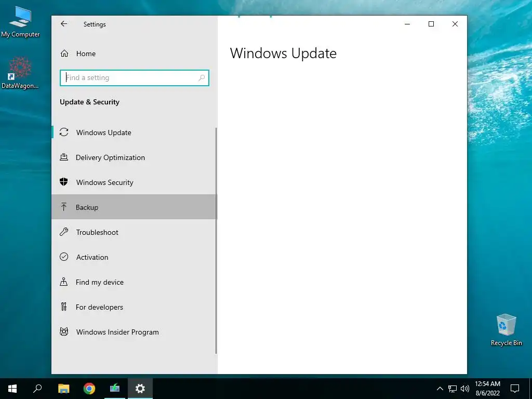Open the Troubleshoot section
The image size is (532, 399).
point(134,232)
